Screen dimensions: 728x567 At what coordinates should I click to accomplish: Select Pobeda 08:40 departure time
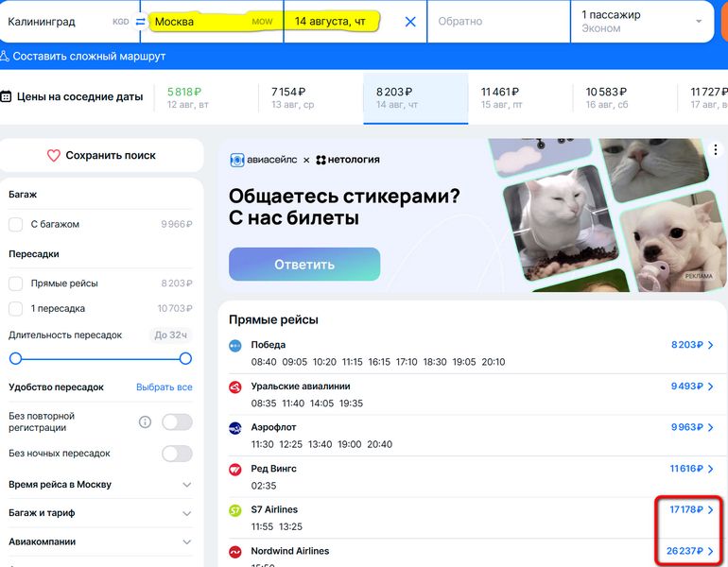point(264,362)
